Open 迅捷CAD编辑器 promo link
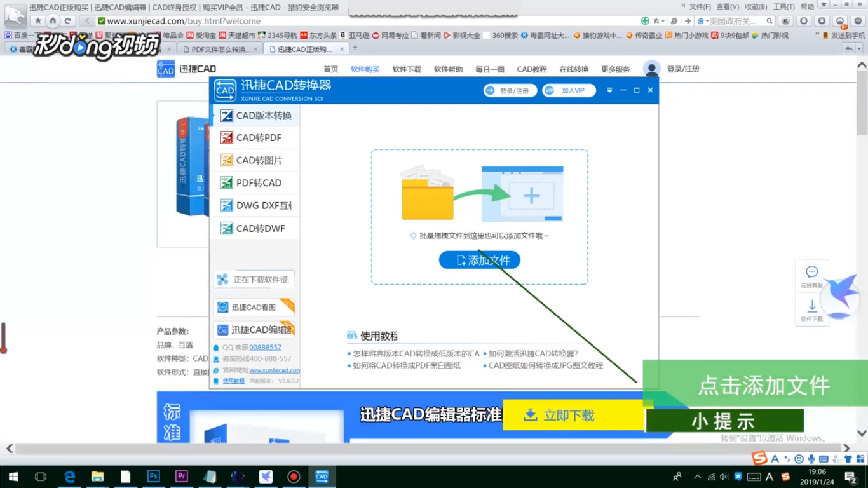The width and height of the screenshot is (868, 488). [254, 330]
